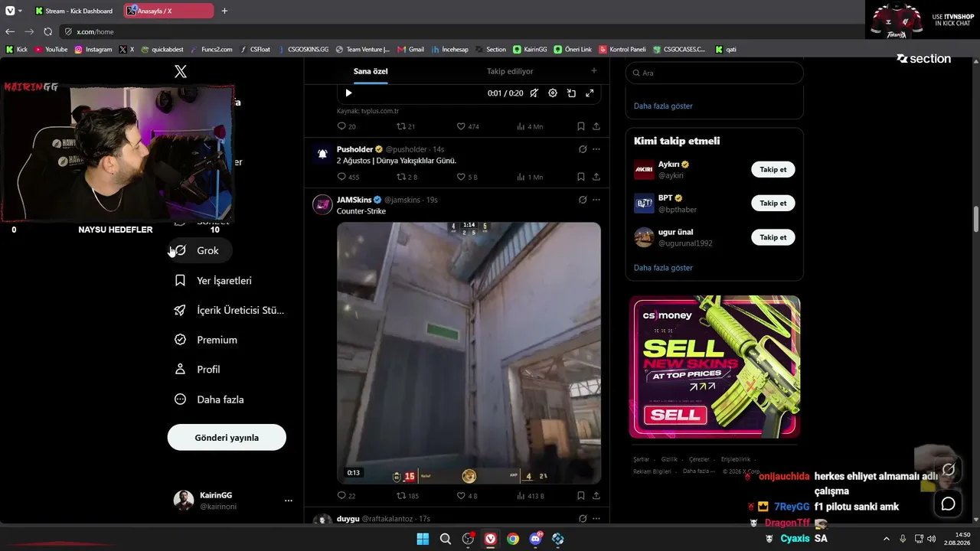Click the Gönderi yayınla button
The height and width of the screenshot is (551, 980).
coord(227,438)
